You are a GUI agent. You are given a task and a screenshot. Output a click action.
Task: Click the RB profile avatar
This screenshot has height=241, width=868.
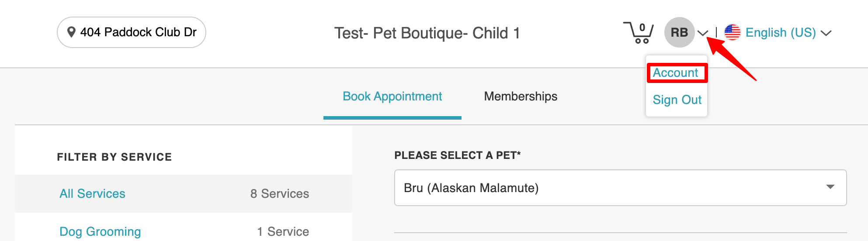click(679, 32)
